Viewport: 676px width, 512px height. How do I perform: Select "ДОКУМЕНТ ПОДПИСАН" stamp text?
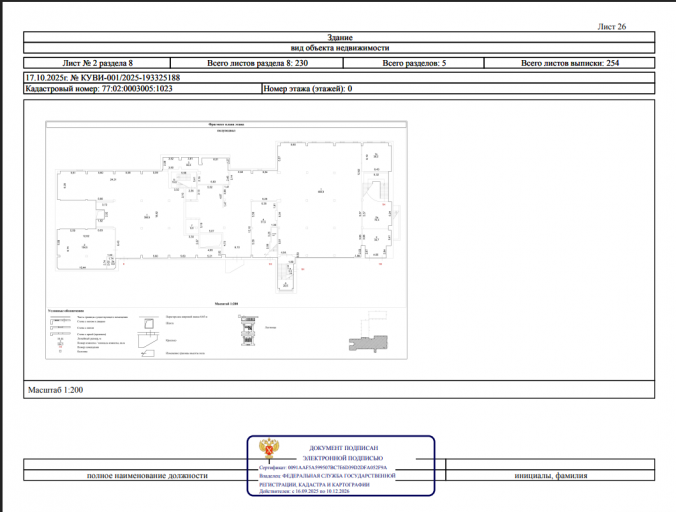[344, 448]
